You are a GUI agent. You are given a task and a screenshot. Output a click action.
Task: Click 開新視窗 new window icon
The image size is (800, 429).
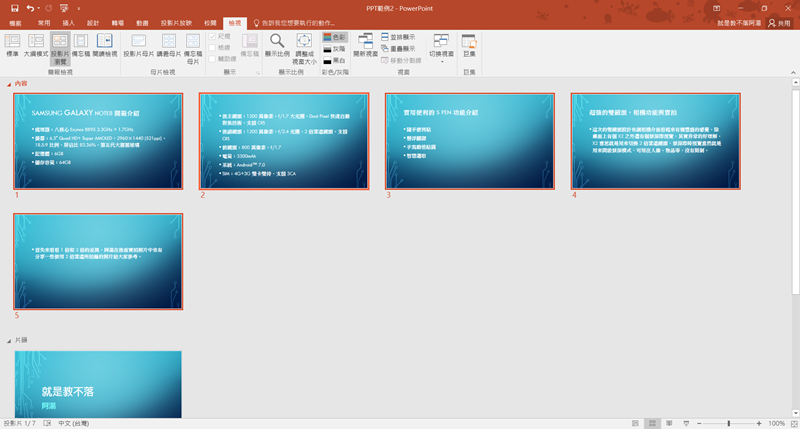tap(365, 46)
